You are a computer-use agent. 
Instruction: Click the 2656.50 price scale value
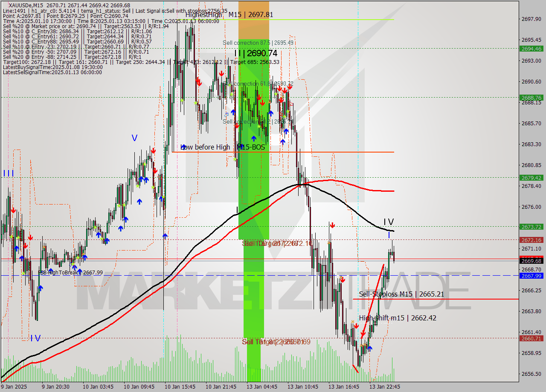click(x=531, y=374)
